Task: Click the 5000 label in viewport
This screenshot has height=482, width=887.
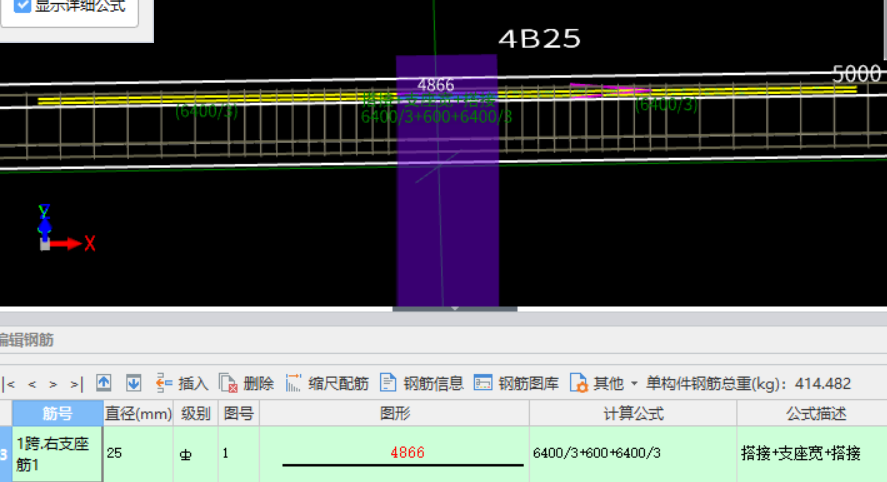Action: 857,74
